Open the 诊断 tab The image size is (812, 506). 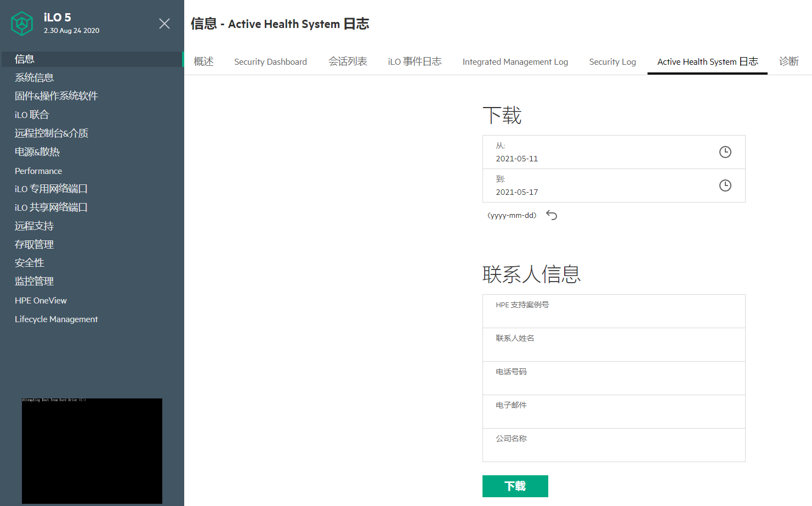pyautogui.click(x=789, y=61)
